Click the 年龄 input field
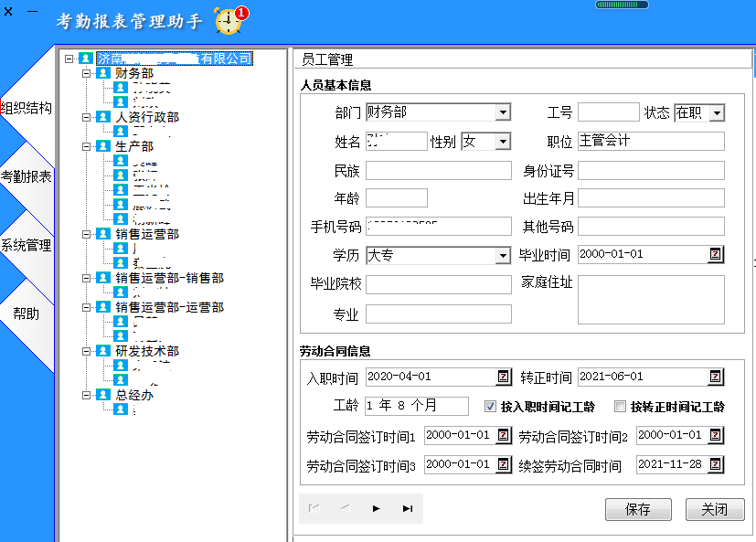Screen dimensions: 756x542 coord(397,197)
